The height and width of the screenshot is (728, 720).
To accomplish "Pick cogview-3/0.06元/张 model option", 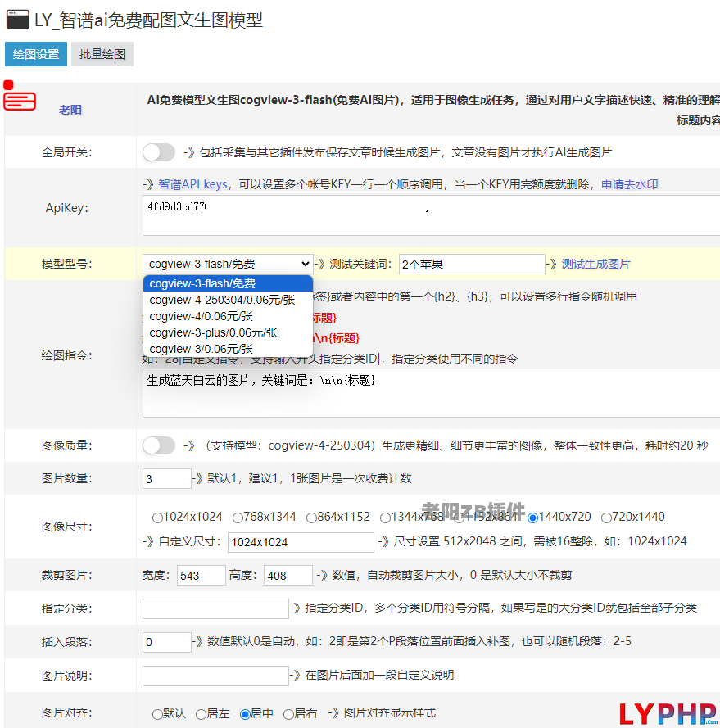I will pyautogui.click(x=228, y=349).
